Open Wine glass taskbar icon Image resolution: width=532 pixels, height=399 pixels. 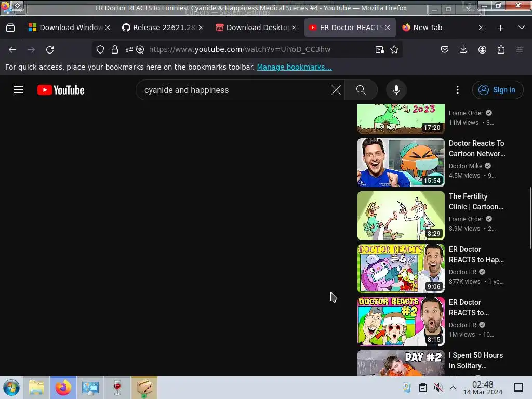coord(117,388)
